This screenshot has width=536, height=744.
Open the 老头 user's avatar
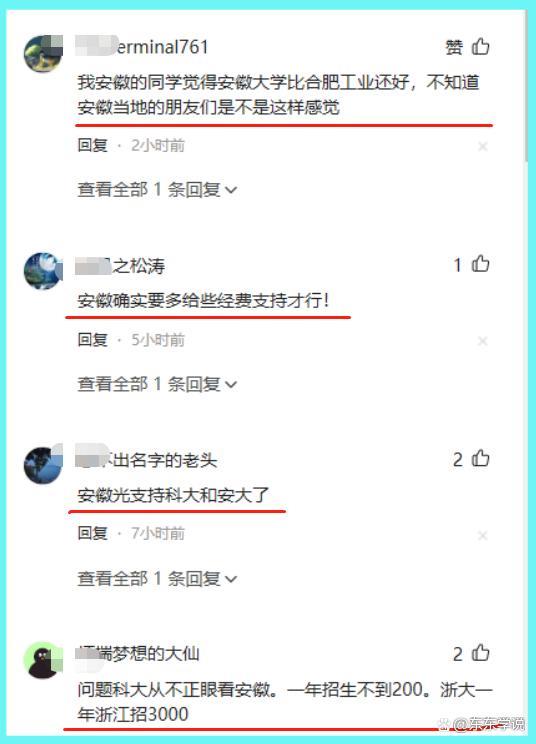click(x=43, y=465)
